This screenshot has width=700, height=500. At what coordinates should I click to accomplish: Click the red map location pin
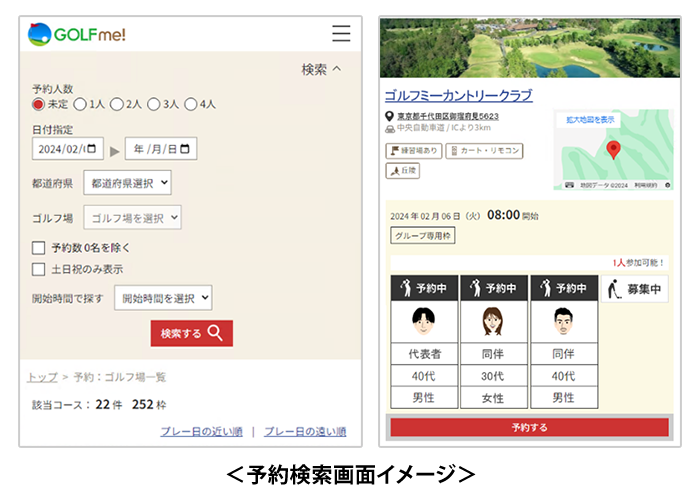coord(613,150)
